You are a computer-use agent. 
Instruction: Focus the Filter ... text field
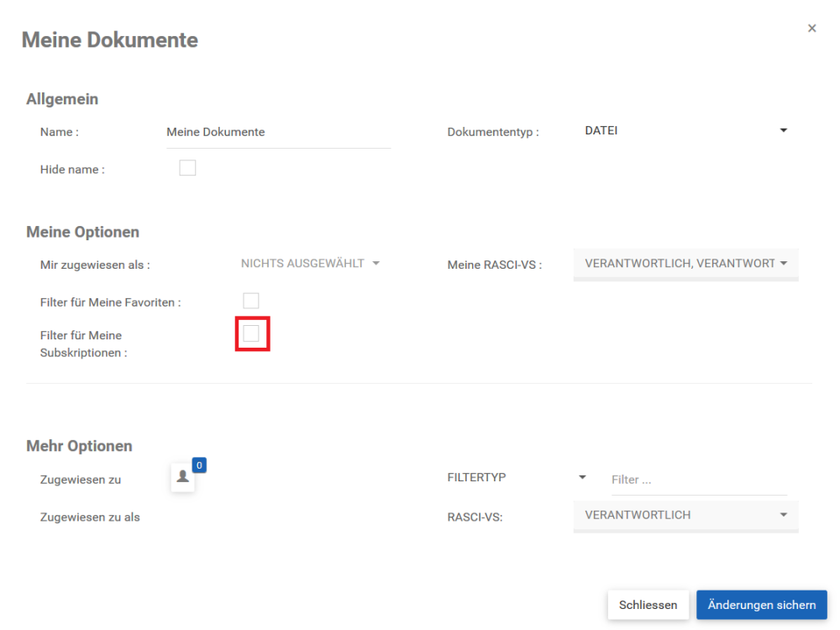(699, 480)
